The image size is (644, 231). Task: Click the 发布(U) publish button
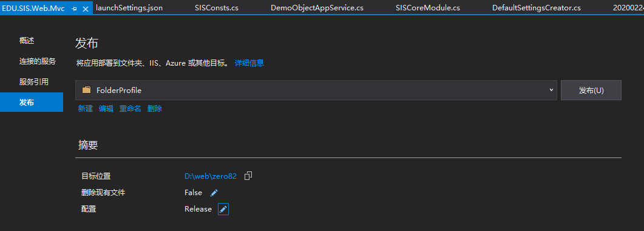pyautogui.click(x=591, y=91)
